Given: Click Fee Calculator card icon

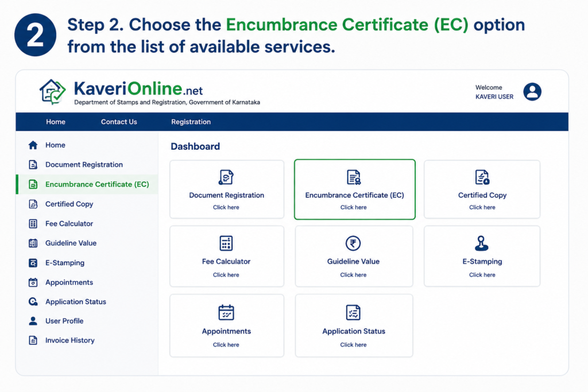Looking at the screenshot, I should pos(226,243).
